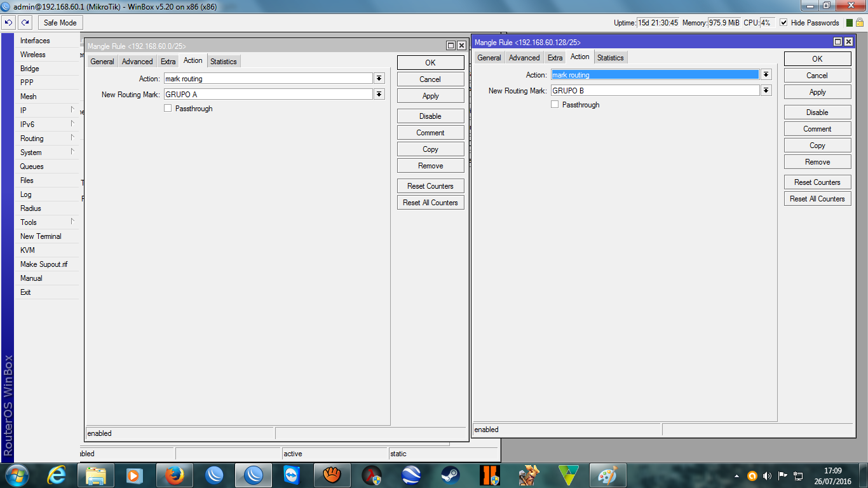The height and width of the screenshot is (488, 868).
Task: Toggle the Hide Passwords checkbox
Action: pyautogui.click(x=783, y=23)
